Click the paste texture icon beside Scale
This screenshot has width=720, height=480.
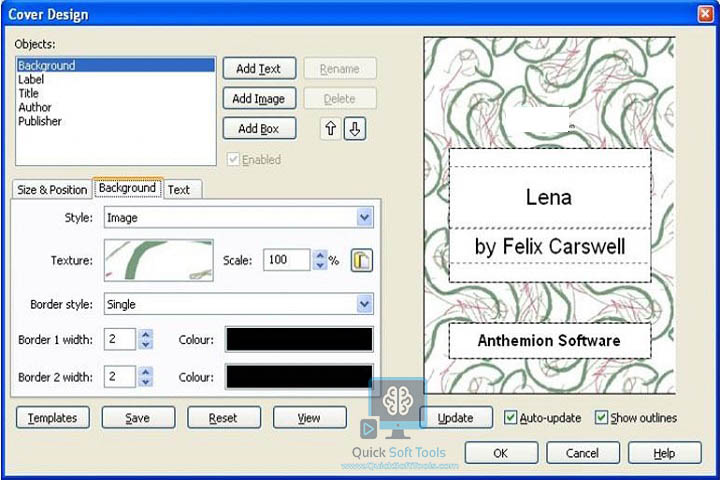tap(362, 260)
